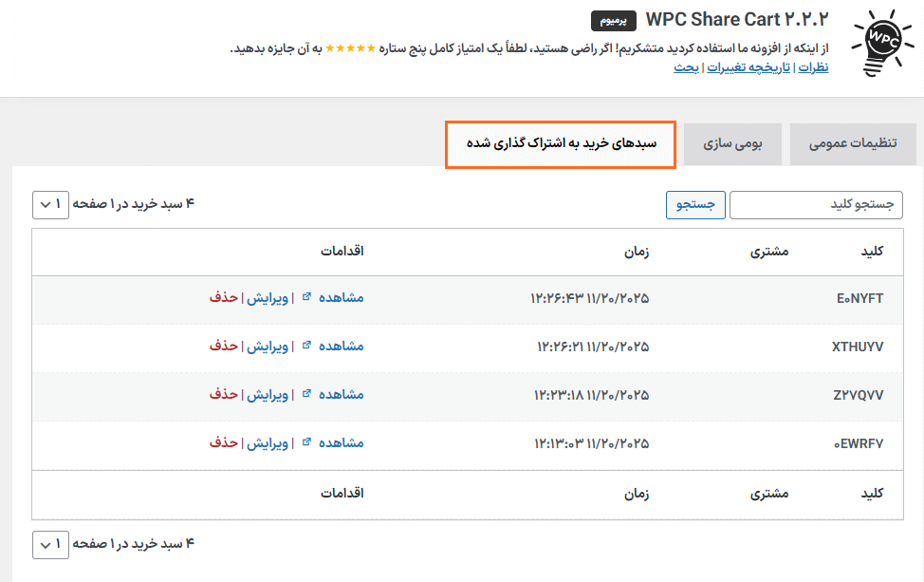The image size is (924, 582).
Task: Click external link icon in 0EWRFV row
Action: click(305, 441)
